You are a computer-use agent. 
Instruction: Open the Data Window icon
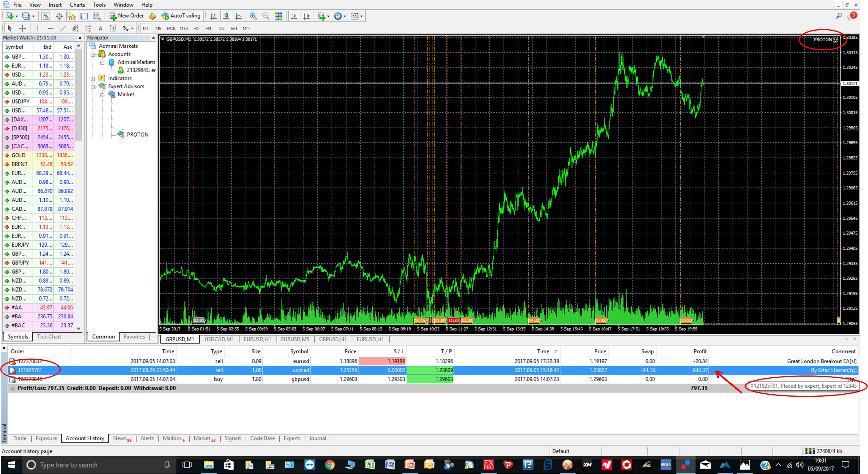click(x=59, y=16)
